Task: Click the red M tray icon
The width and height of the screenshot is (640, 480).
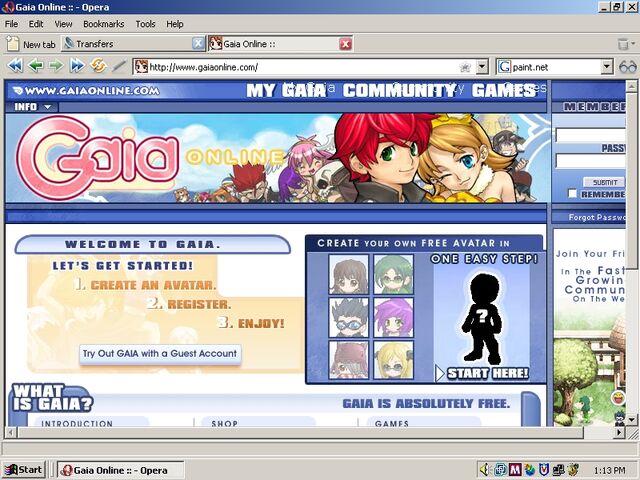Action: (516, 470)
